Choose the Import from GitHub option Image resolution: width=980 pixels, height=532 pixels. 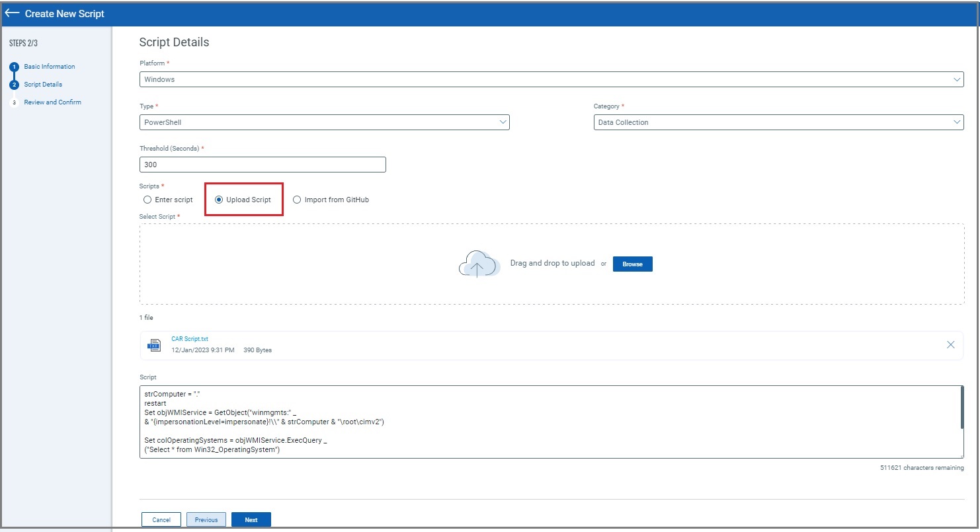tap(297, 200)
